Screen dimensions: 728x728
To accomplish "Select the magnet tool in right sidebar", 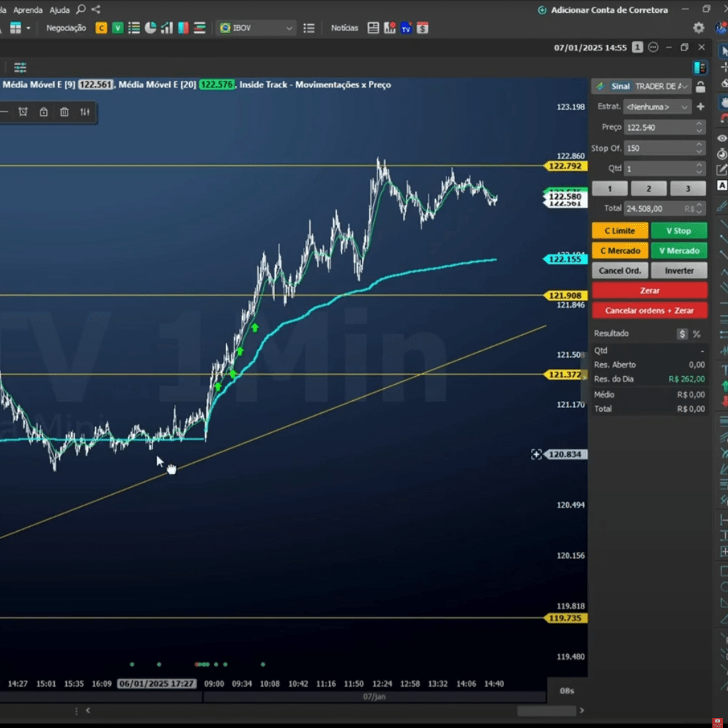I will 724,119.
